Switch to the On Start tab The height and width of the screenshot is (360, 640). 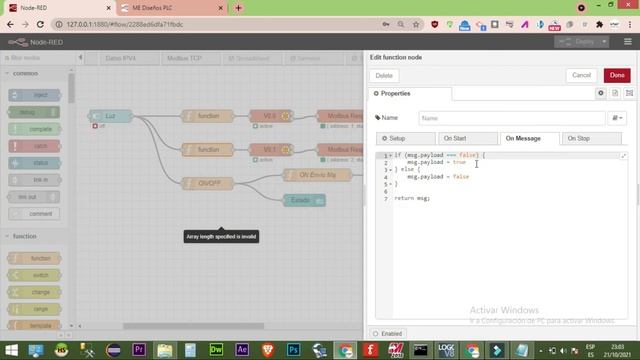click(x=467, y=138)
